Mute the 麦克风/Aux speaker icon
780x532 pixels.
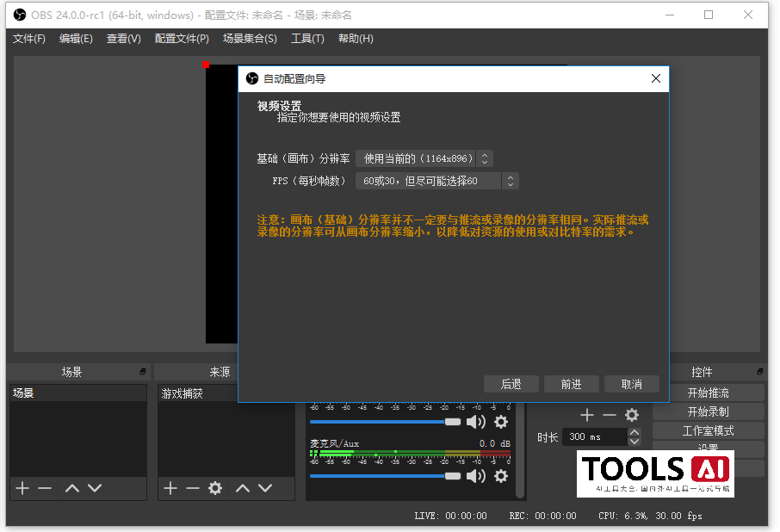[476, 475]
